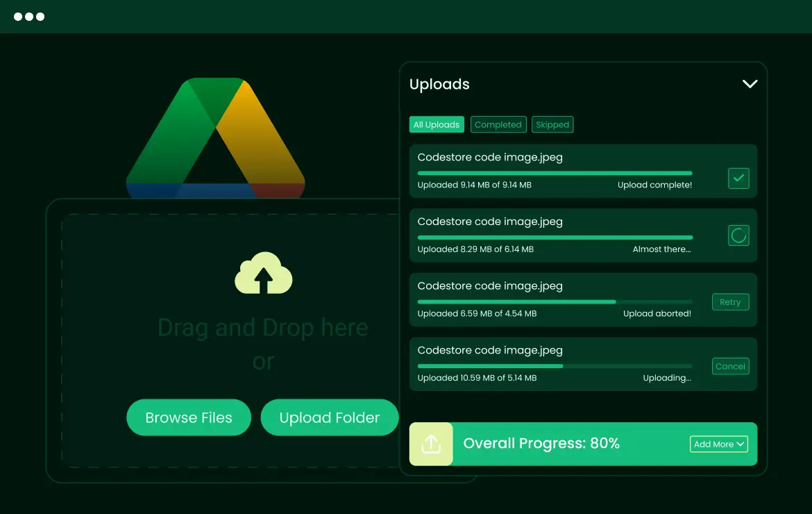Switch to the Completed tab

coord(498,124)
